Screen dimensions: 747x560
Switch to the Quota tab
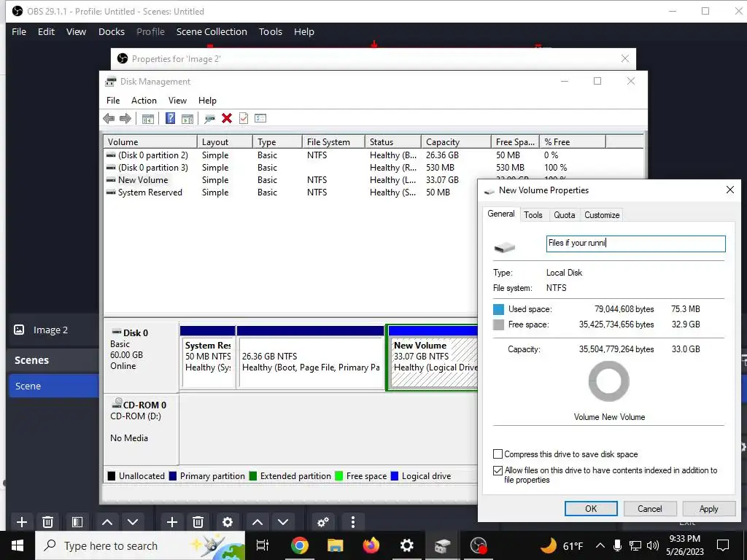pyautogui.click(x=564, y=215)
